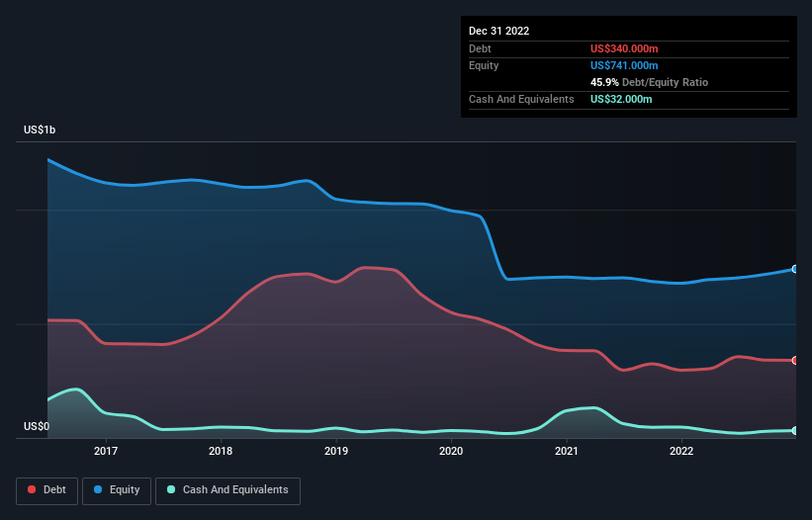Toggle the Equity legend button
This screenshot has width=812, height=520.
pyautogui.click(x=117, y=490)
